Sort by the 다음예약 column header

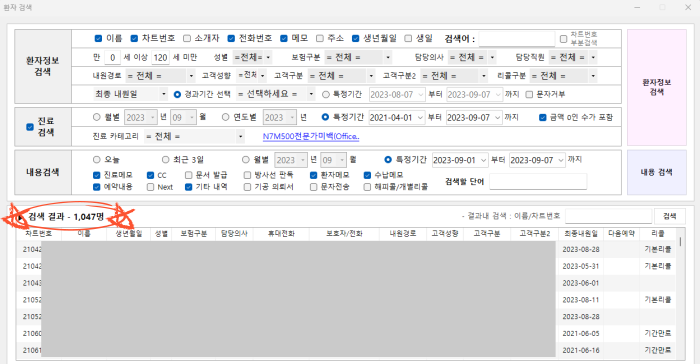point(621,234)
